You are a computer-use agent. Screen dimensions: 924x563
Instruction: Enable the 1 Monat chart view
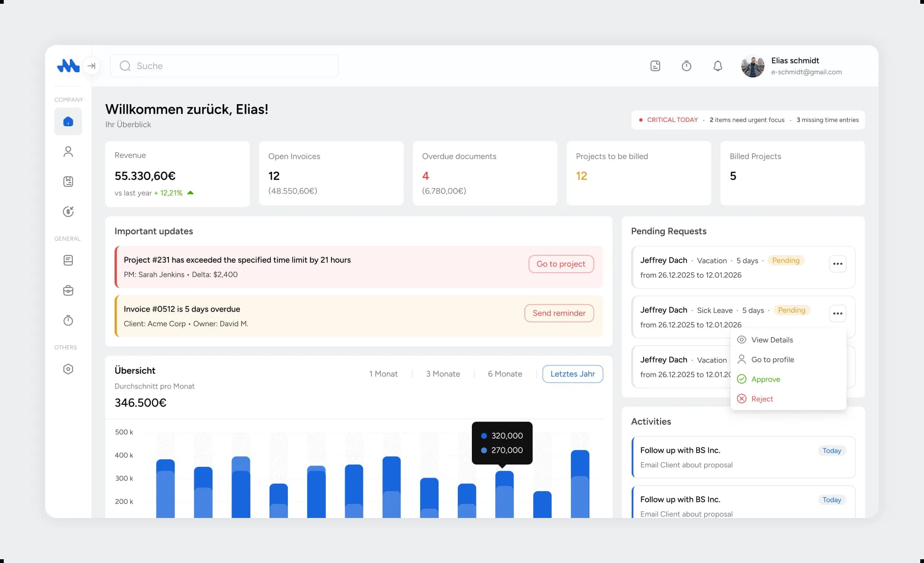pos(384,373)
